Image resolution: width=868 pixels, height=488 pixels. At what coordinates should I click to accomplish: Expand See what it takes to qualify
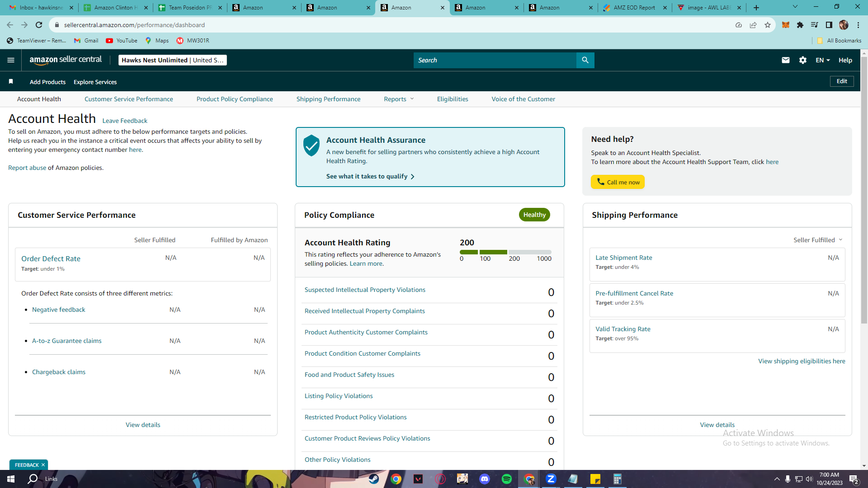pyautogui.click(x=370, y=176)
